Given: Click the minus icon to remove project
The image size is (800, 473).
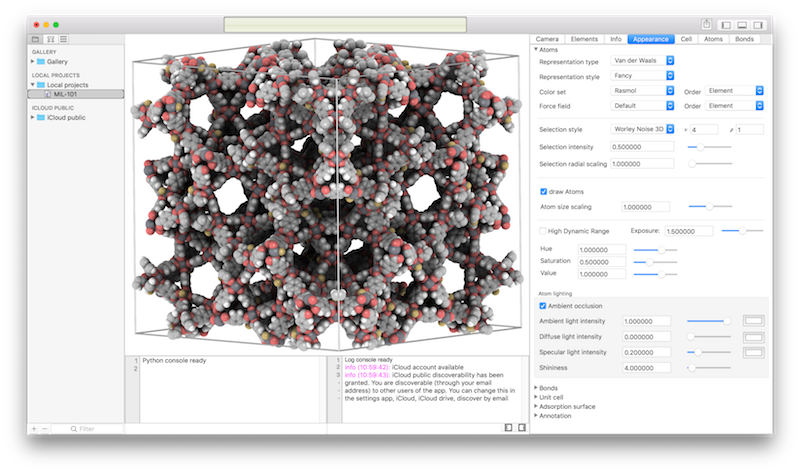Looking at the screenshot, I should pyautogui.click(x=45, y=428).
